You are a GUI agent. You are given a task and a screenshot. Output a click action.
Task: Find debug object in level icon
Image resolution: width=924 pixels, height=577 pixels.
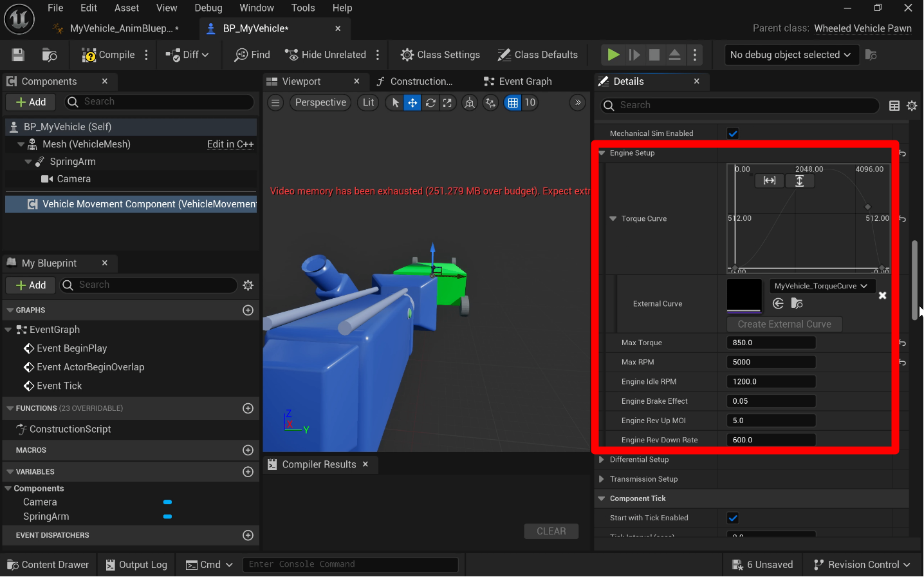(871, 55)
